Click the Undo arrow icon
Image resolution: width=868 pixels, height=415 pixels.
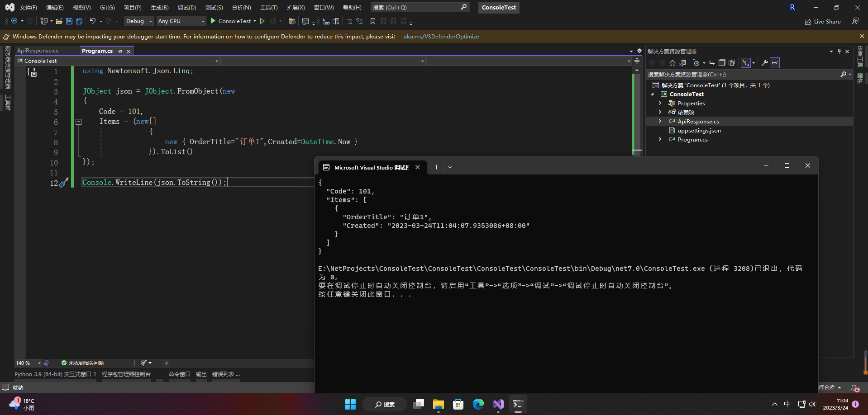[92, 21]
